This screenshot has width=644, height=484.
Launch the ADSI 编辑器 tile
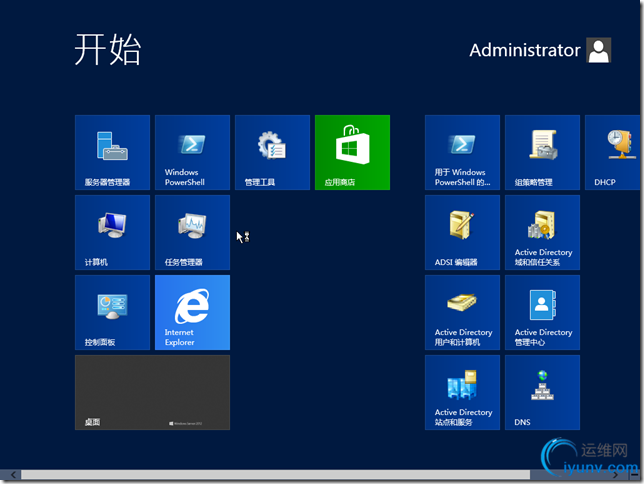462,233
